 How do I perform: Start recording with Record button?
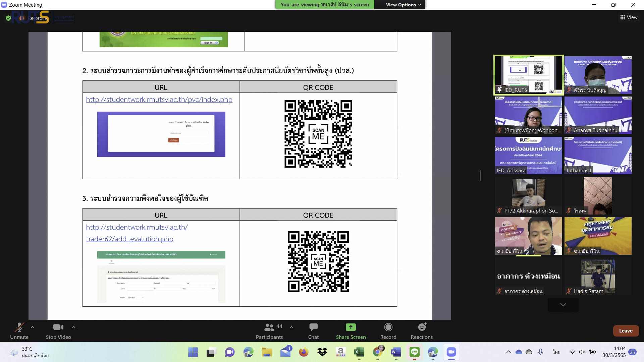(388, 331)
